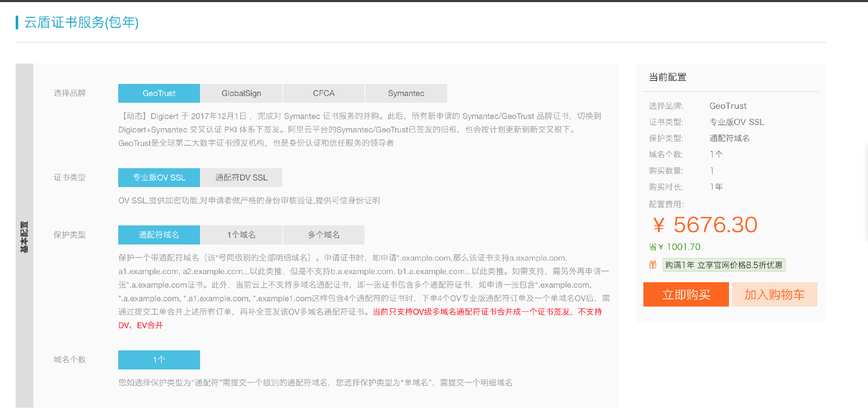
Task: Click 加入购物车 to add to cart
Action: click(x=775, y=294)
